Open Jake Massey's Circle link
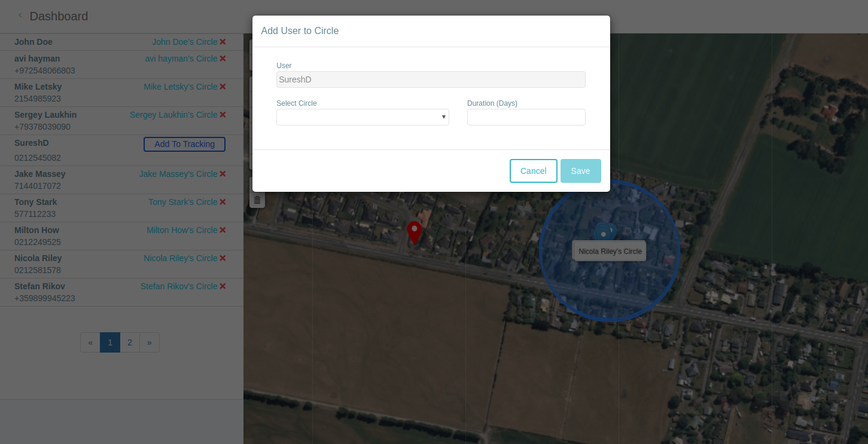 (x=178, y=174)
